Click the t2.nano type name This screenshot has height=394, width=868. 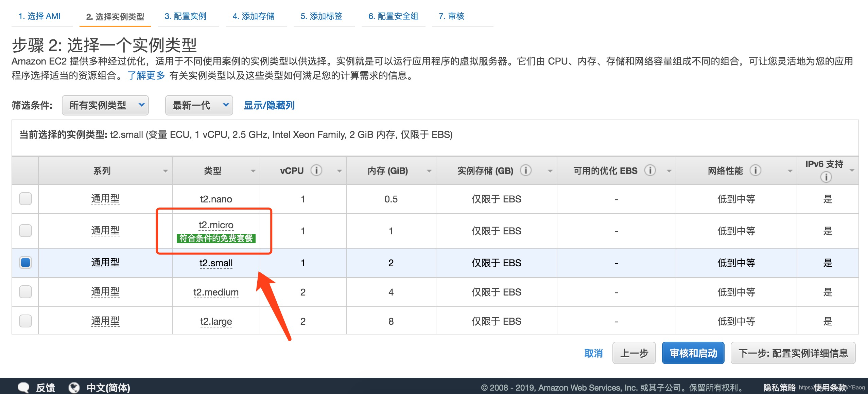216,199
